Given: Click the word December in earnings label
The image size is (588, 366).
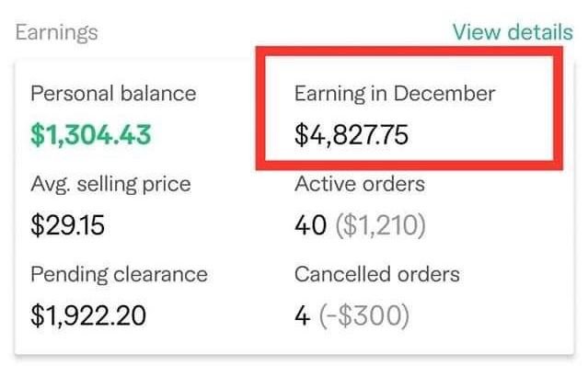Looking at the screenshot, I should [x=444, y=93].
